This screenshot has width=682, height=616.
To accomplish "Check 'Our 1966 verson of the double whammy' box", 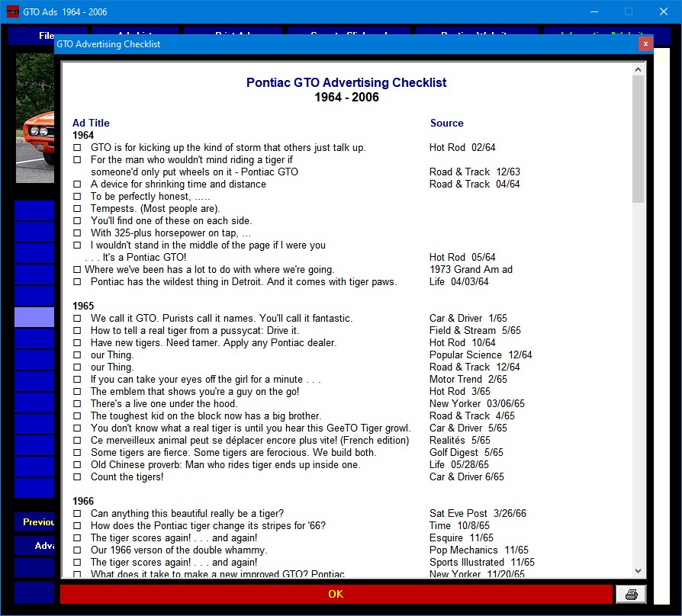I will [77, 550].
